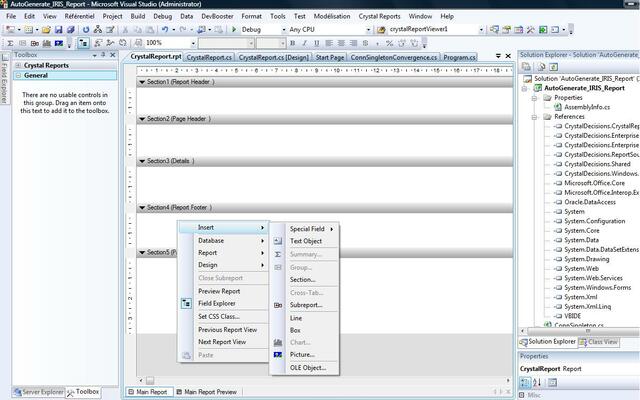Open the crystalReportViewer1 find dropdown
This screenshot has width=640, height=400.
point(481,30)
